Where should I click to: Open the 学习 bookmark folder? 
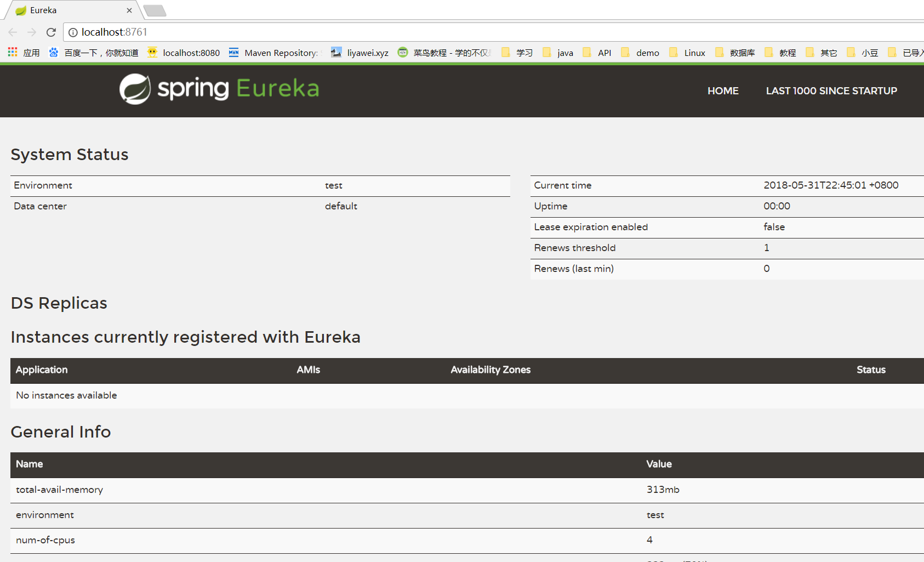point(517,53)
